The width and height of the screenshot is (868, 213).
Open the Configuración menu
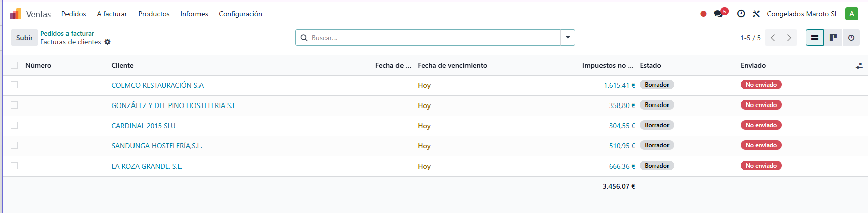point(240,14)
